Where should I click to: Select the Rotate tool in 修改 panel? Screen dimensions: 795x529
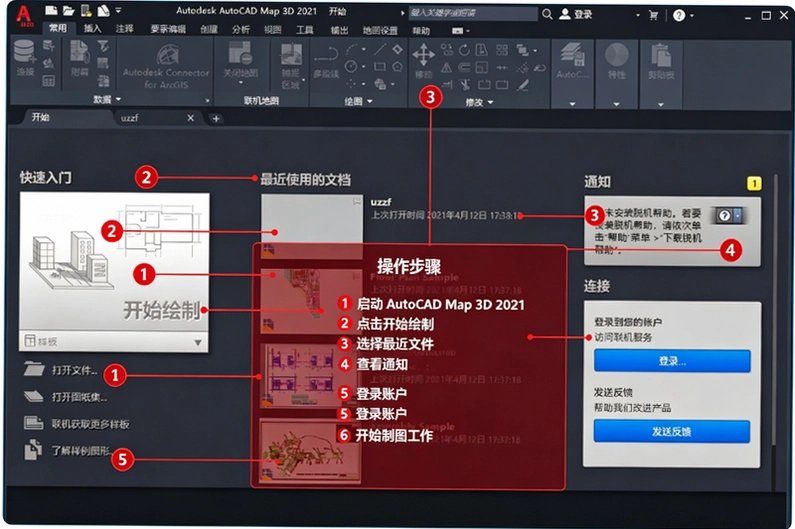click(464, 50)
